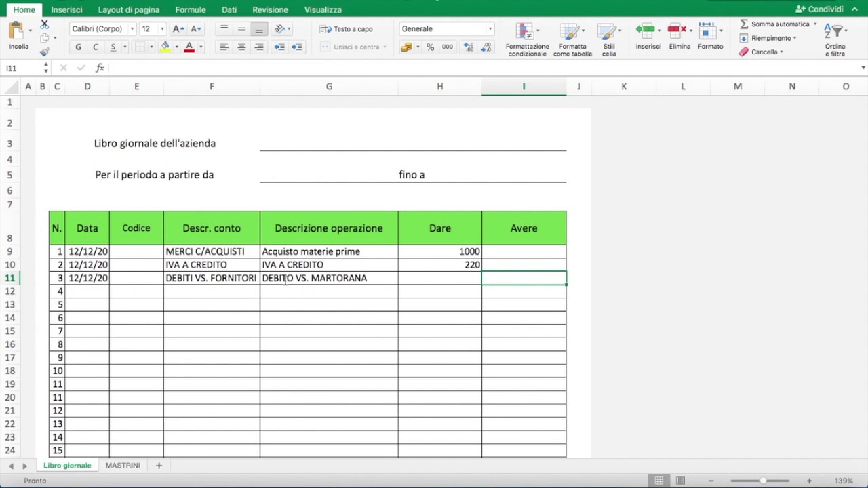868x488 pixels.
Task: Apply thousands separator 000 style
Action: click(x=448, y=47)
